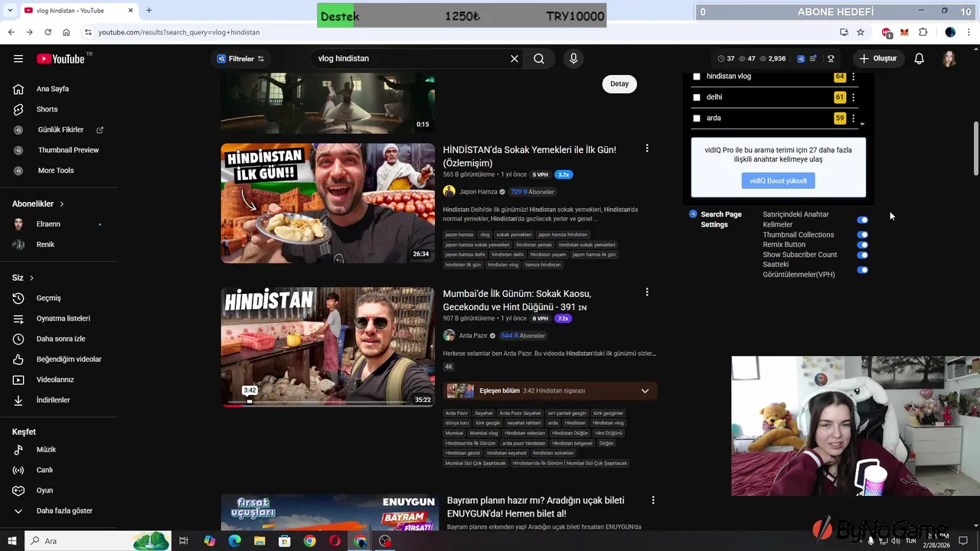Click the browser address bar URL
Screen dimensions: 980x551
point(179,32)
